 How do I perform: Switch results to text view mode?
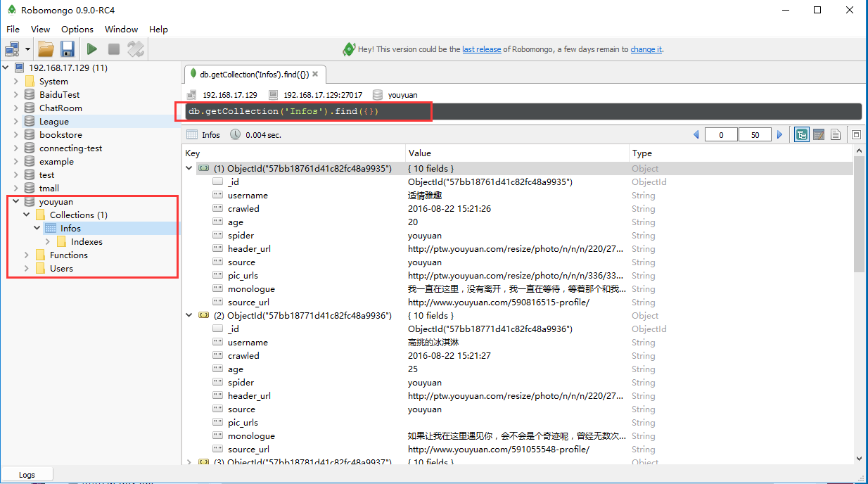(x=835, y=135)
